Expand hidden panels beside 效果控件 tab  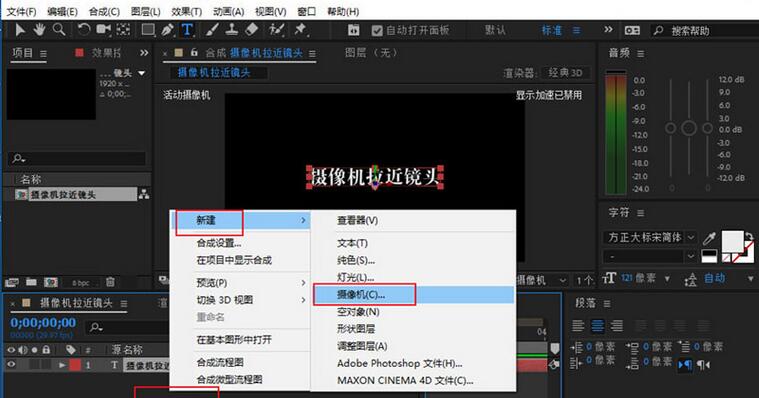[144, 53]
